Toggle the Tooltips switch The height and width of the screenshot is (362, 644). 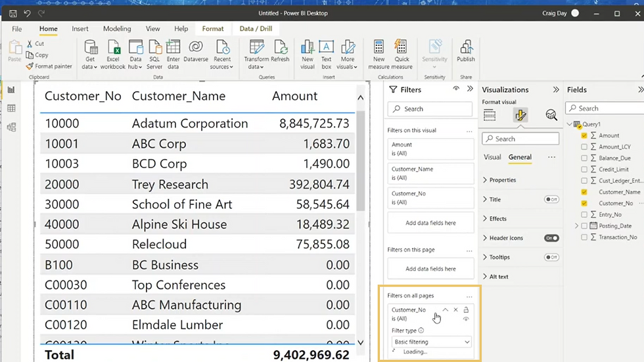tap(551, 258)
